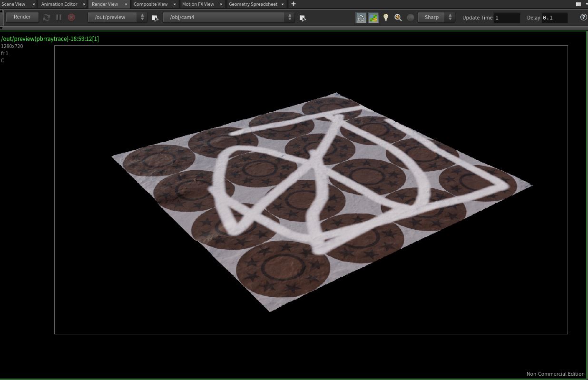This screenshot has height=380, width=588.
Task: Close the Scene View tab
Action: tap(34, 4)
